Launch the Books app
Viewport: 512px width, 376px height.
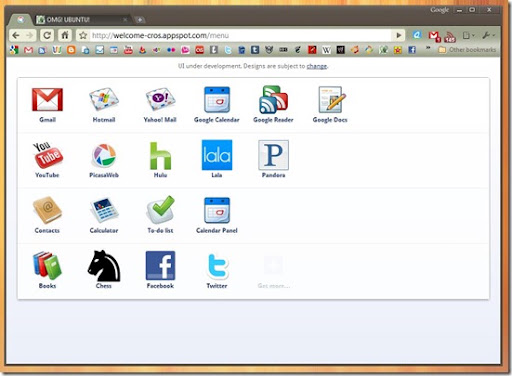[47, 265]
